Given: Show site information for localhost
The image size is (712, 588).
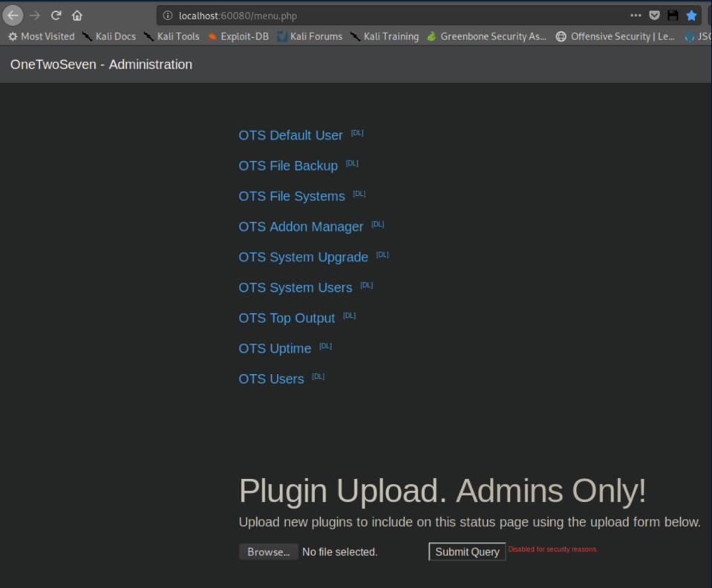Looking at the screenshot, I should 168,16.
